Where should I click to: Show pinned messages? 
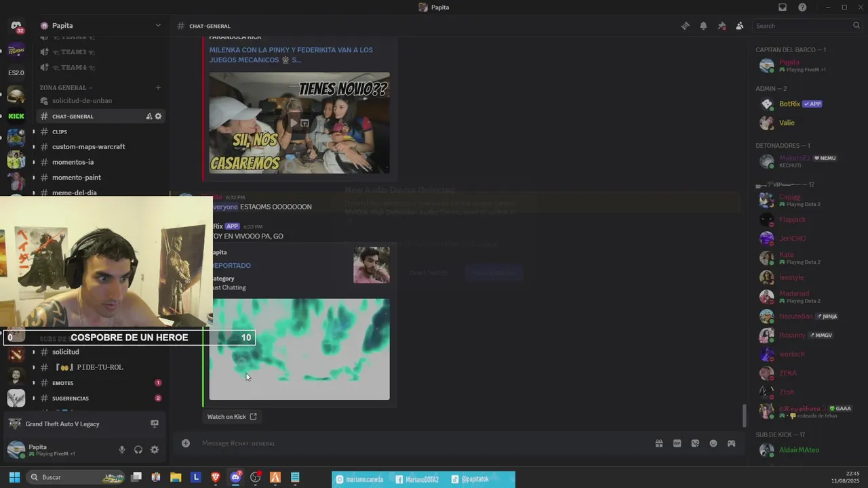tap(722, 26)
